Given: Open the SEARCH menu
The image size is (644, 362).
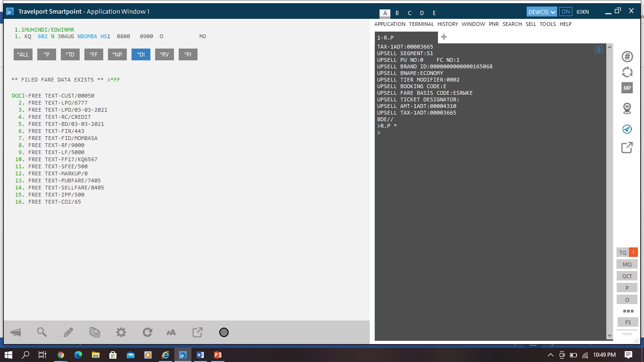Looking at the screenshot, I should pyautogui.click(x=512, y=24).
